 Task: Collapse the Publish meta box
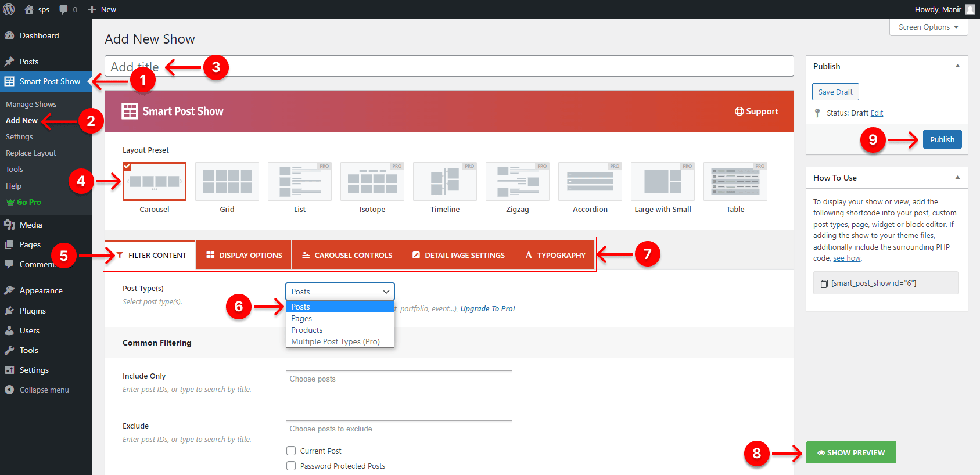click(957, 66)
